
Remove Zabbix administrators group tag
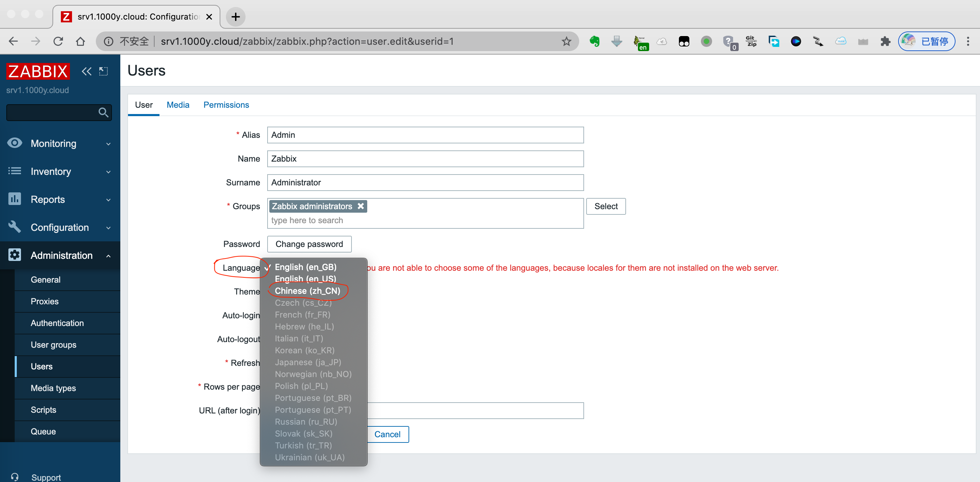[361, 206]
